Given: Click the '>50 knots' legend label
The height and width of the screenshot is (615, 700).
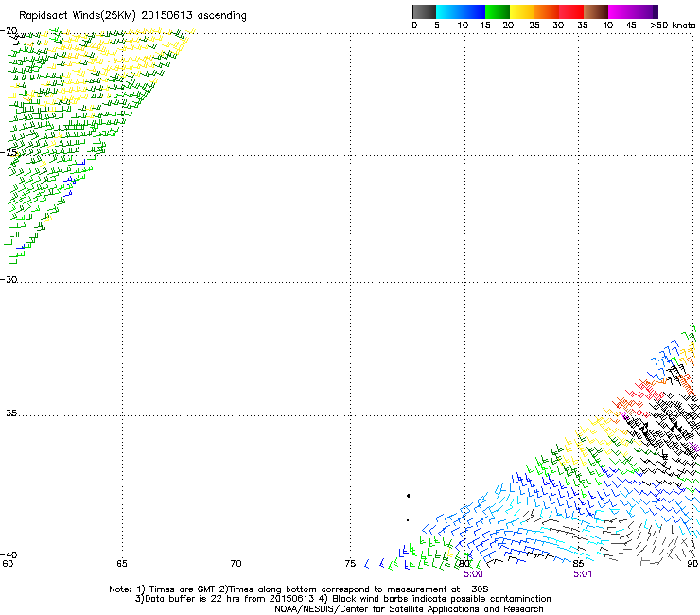Looking at the screenshot, I should coord(673,26).
